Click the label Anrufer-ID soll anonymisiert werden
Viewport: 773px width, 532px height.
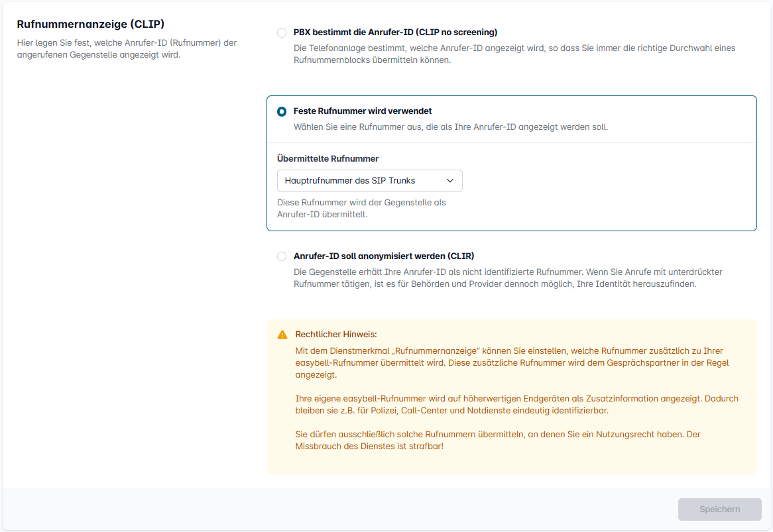pyautogui.click(x=384, y=256)
